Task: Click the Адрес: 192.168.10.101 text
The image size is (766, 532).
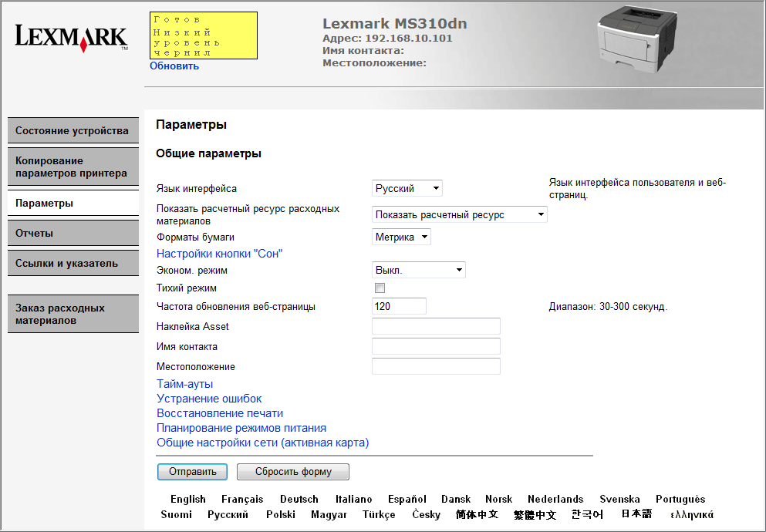Action: (387, 38)
